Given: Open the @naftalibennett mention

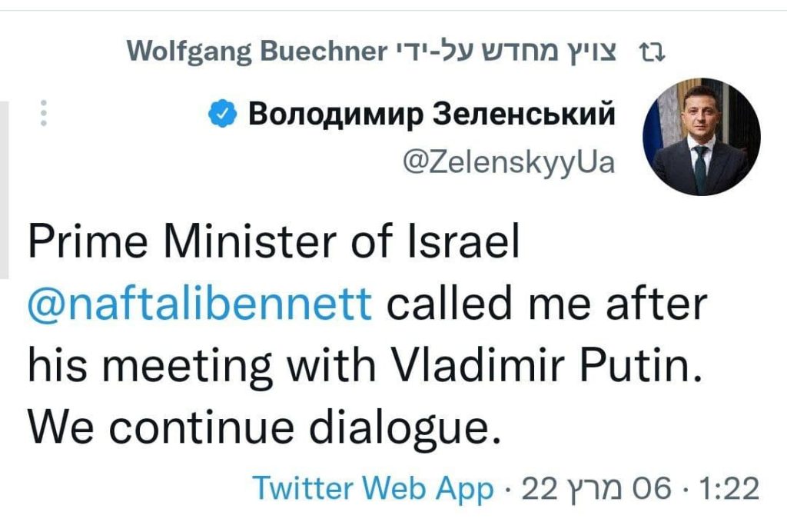Looking at the screenshot, I should 199,304.
